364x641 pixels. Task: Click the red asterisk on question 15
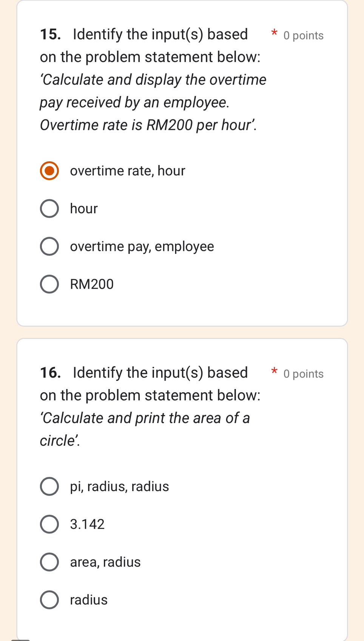point(274,35)
